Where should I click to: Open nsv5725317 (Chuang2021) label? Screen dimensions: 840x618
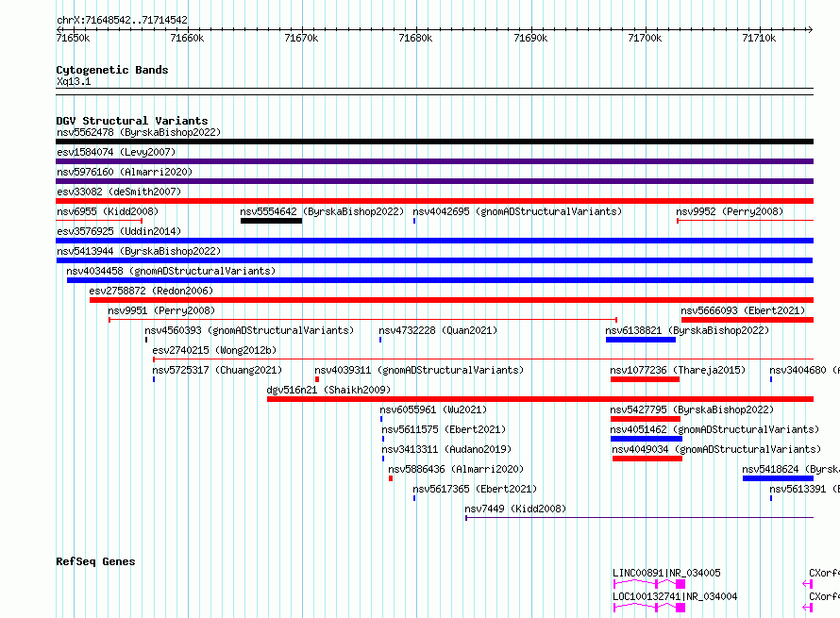point(217,370)
